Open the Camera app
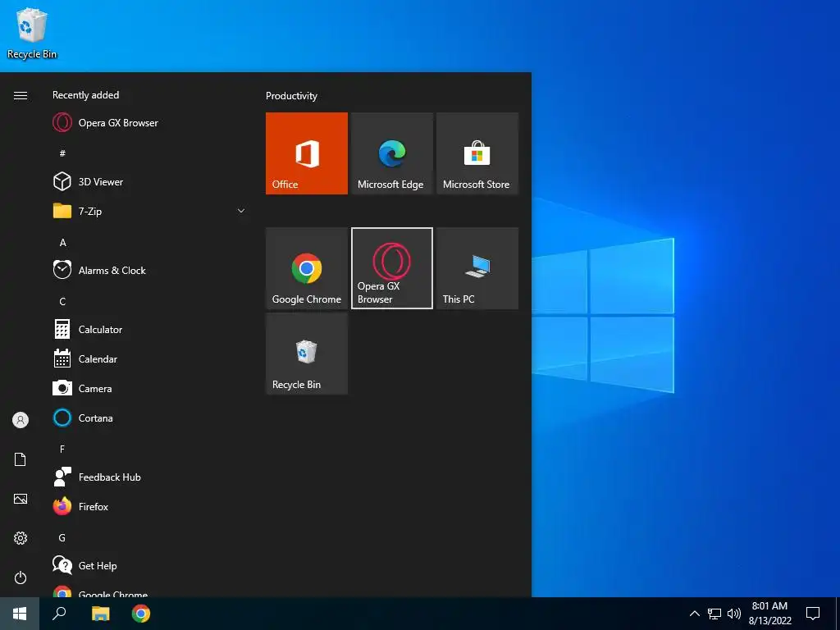Viewport: 840px width, 630px height. tap(150, 388)
